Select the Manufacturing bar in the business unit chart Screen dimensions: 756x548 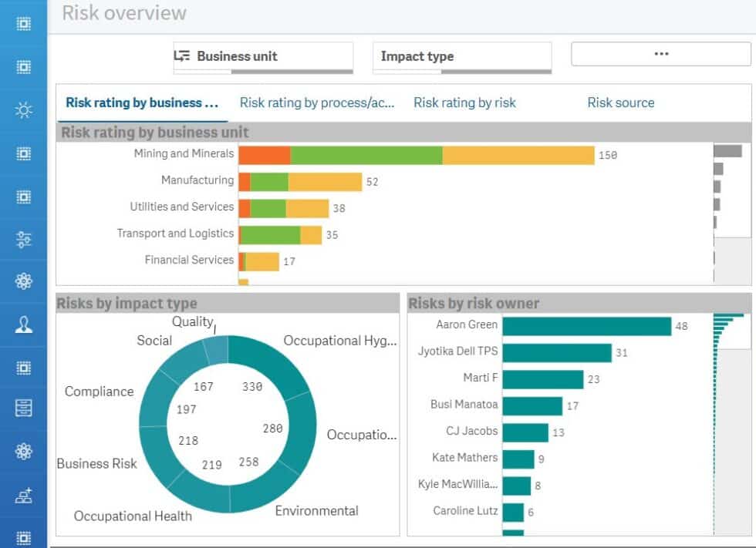[301, 180]
